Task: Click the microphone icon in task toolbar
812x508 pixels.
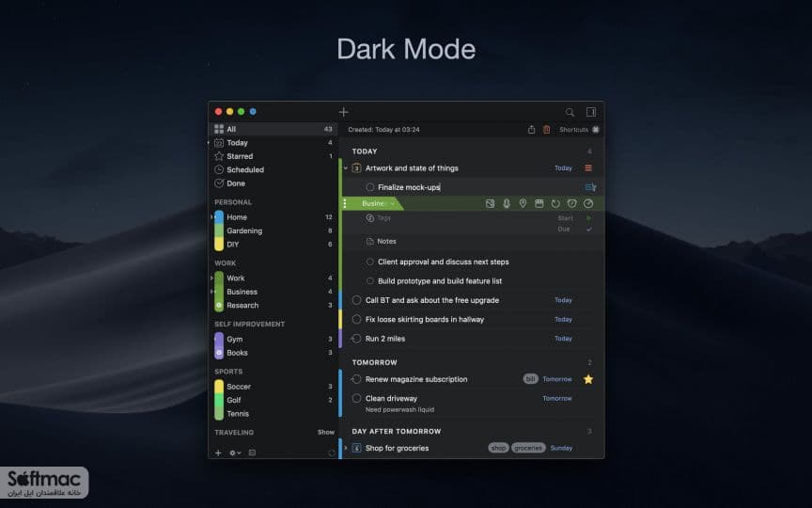Action: point(506,204)
